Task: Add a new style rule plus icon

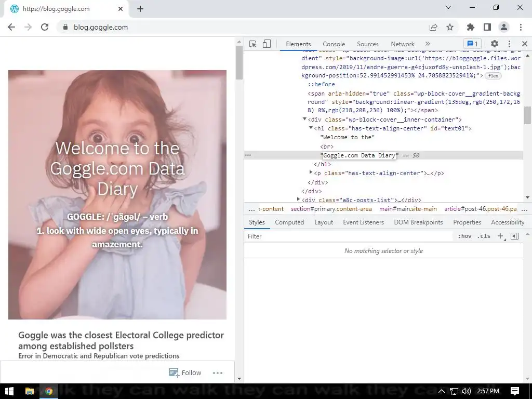Action: click(x=500, y=236)
